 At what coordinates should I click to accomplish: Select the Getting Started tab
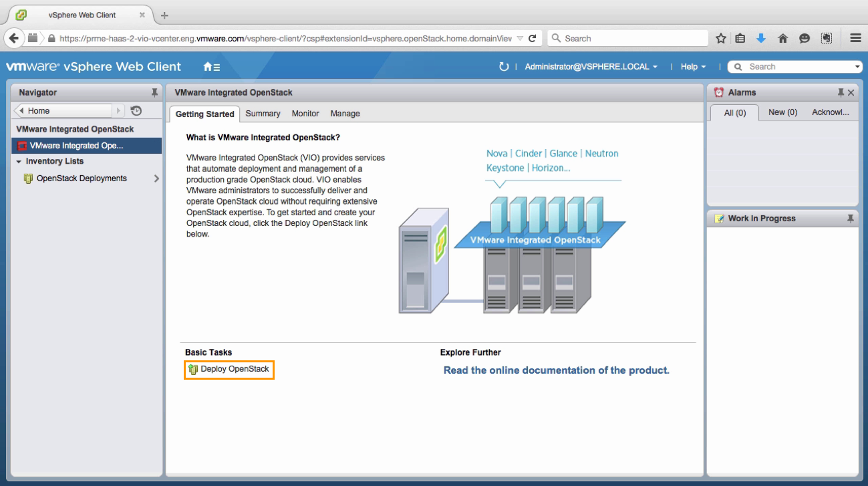[x=205, y=114]
